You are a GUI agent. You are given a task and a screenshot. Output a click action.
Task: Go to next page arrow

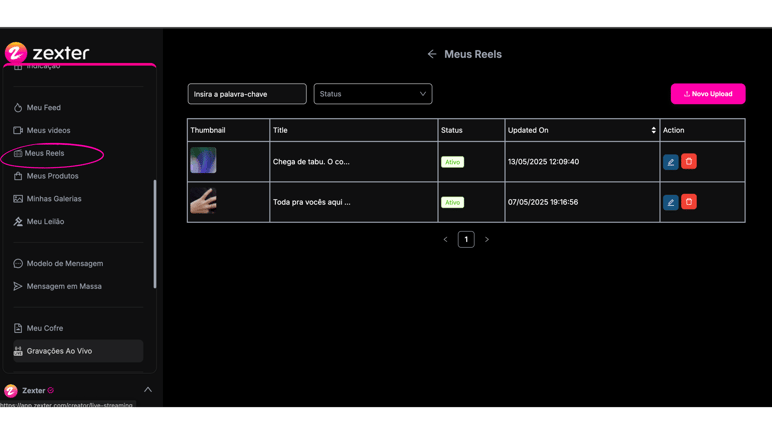pos(487,240)
